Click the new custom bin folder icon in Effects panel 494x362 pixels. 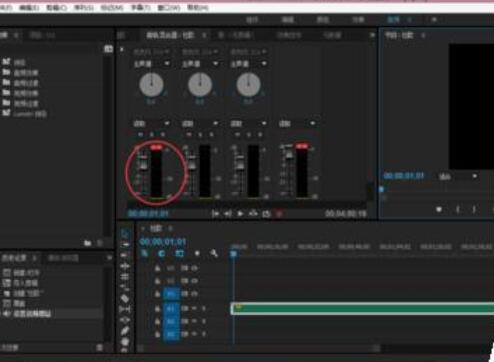coord(88,243)
